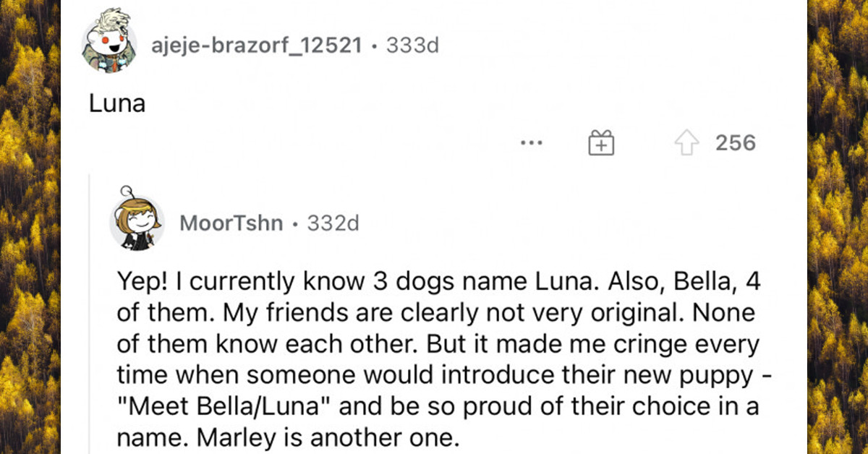This screenshot has height=454, width=868.
Task: Click the 256 vote count
Action: coord(736,142)
